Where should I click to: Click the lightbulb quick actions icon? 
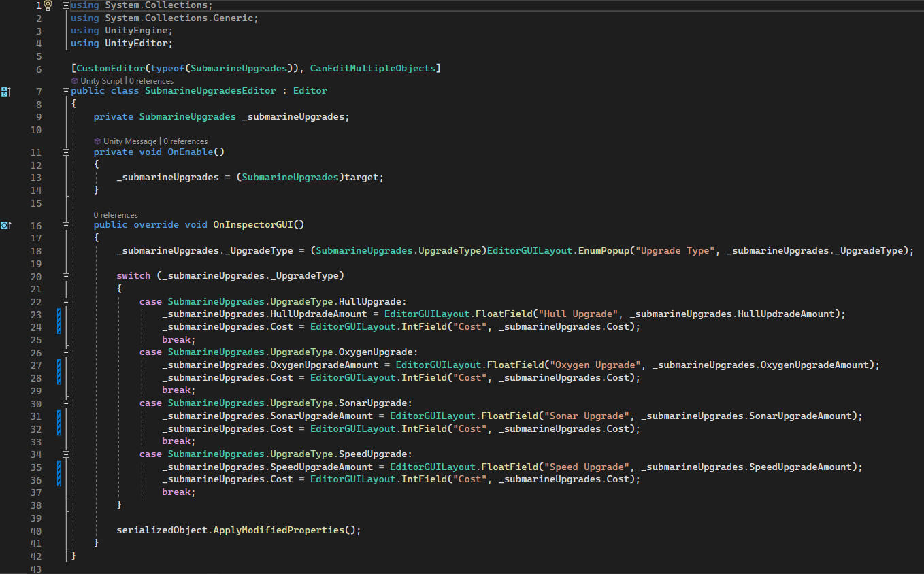point(48,5)
